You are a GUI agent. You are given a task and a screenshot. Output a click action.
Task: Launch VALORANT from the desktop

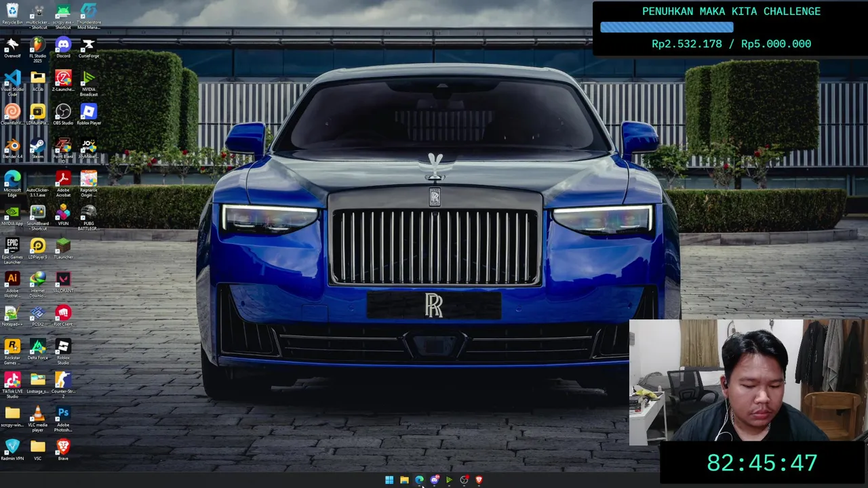[63, 283]
